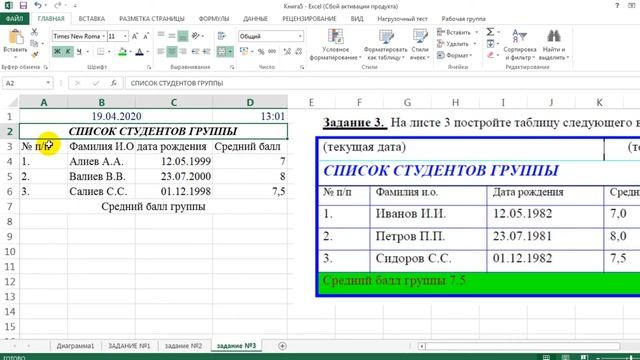Image resolution: width=640 pixels, height=360 pixels.
Task: Click the Merge and Center icon
Action: coord(222,51)
